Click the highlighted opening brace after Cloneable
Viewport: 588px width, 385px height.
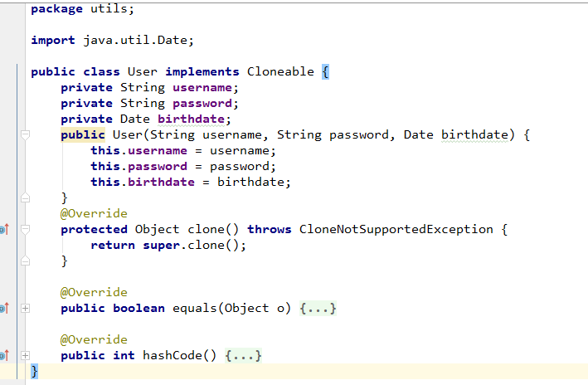tap(325, 71)
